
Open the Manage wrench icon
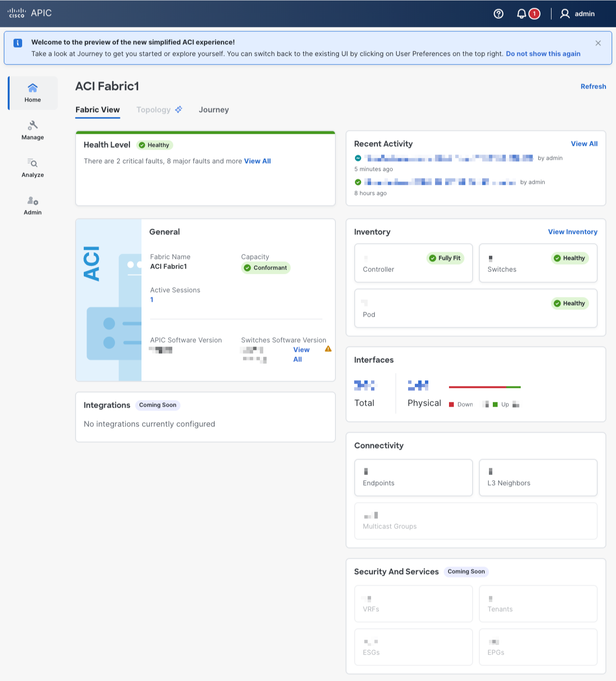tap(33, 126)
